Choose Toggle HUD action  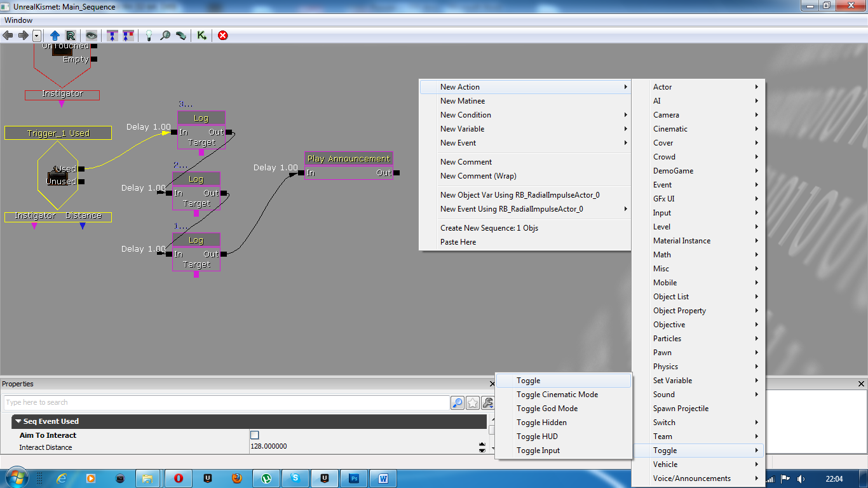564,437
